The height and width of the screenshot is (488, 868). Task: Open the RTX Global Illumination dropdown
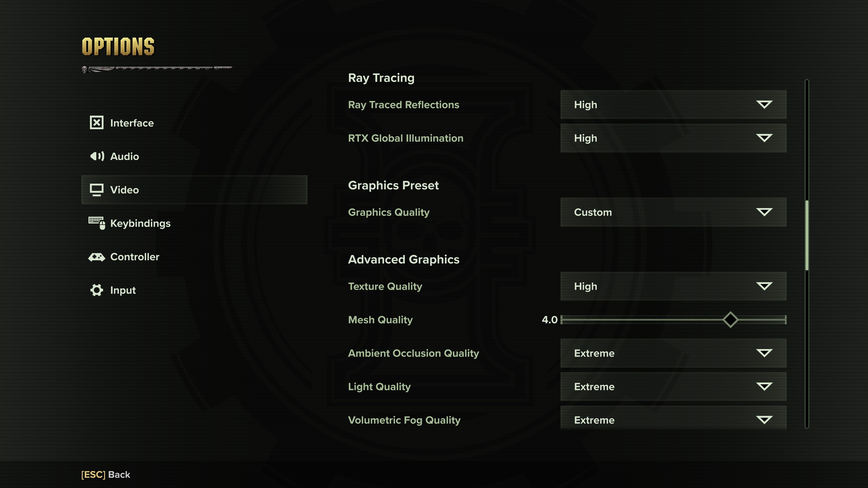[673, 138]
